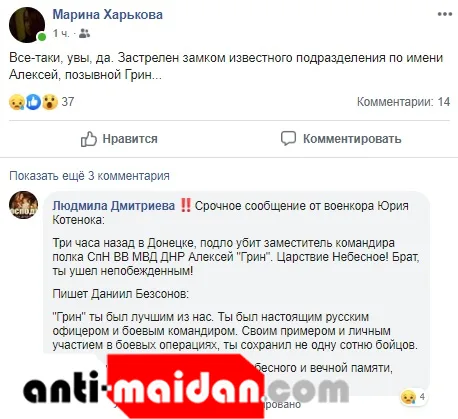Click the sad reaction emoji on post
Image resolution: width=458 pixels, height=419 pixels.
(x=17, y=102)
